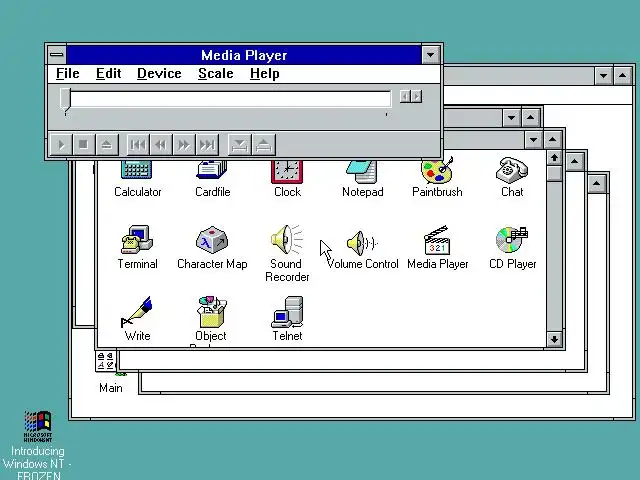Click the Rewind button in Media Player
The width and height of the screenshot is (640, 480).
161,144
